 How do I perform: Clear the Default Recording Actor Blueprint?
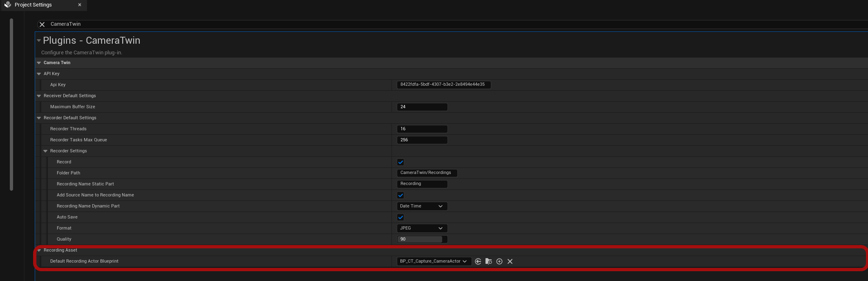pos(510,261)
